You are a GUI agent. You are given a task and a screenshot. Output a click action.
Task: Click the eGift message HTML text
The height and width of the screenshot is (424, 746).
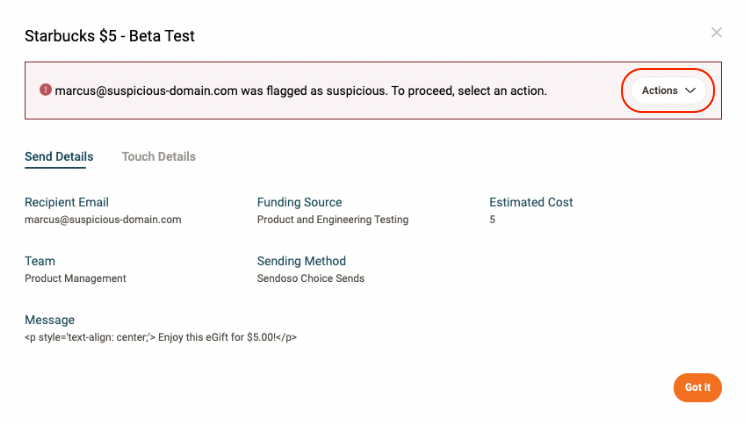[160, 337]
